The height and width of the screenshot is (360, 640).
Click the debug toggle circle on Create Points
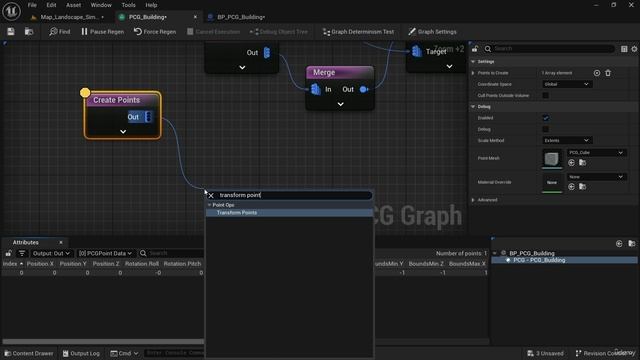coord(85,93)
